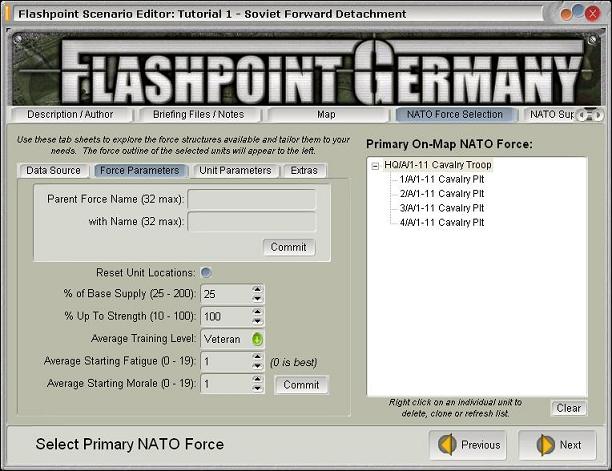This screenshot has height=471, width=612.
Task: Select the Force Parameters sub-tab
Action: coord(140,171)
